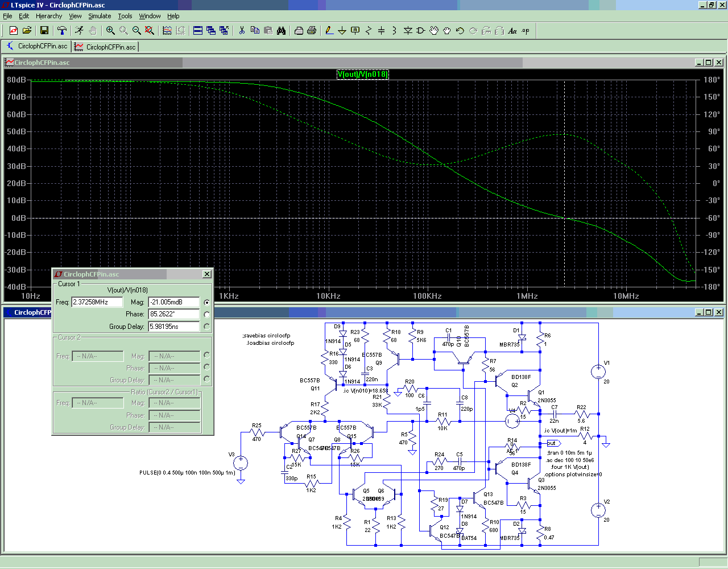Save file with floppy disk icon
The image size is (728, 569).
pos(44,31)
